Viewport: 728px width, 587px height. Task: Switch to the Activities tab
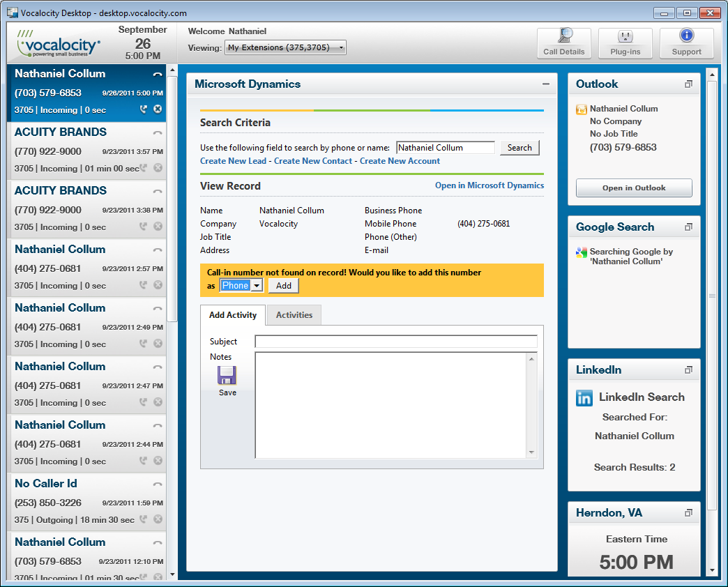pyautogui.click(x=294, y=315)
